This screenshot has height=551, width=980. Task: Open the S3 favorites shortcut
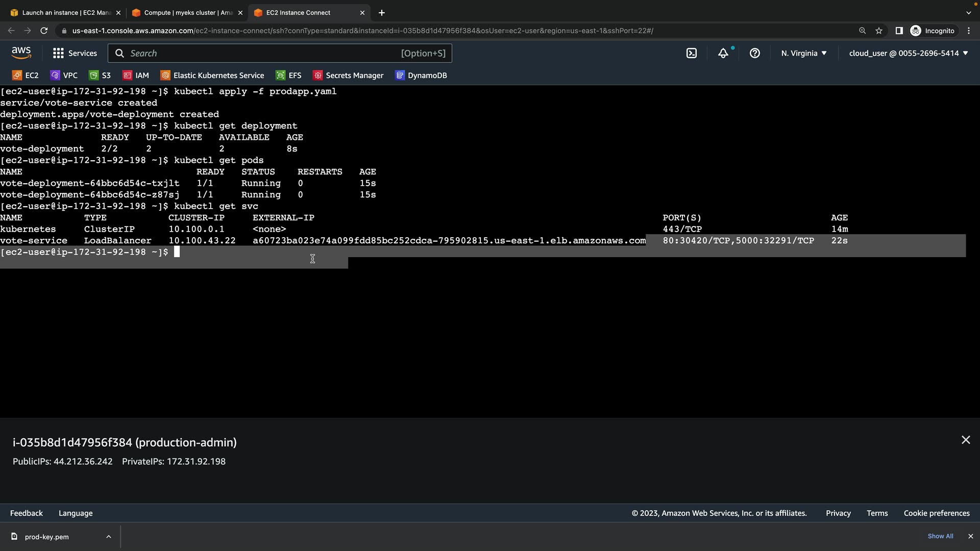tap(100, 76)
